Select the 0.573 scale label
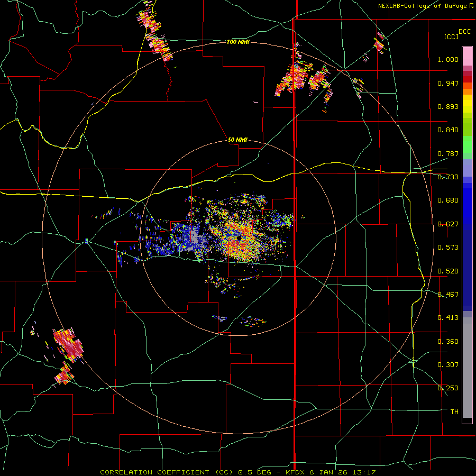This screenshot has height=476, width=476. pos(448,248)
